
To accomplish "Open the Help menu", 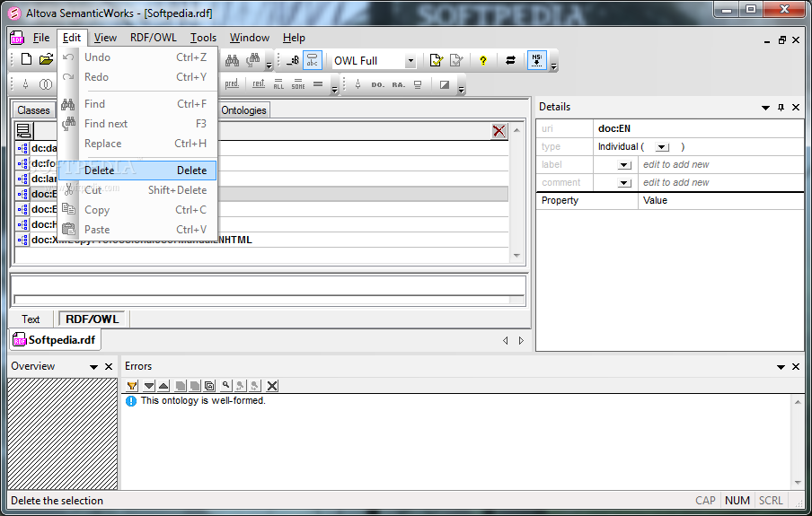I will pos(294,38).
